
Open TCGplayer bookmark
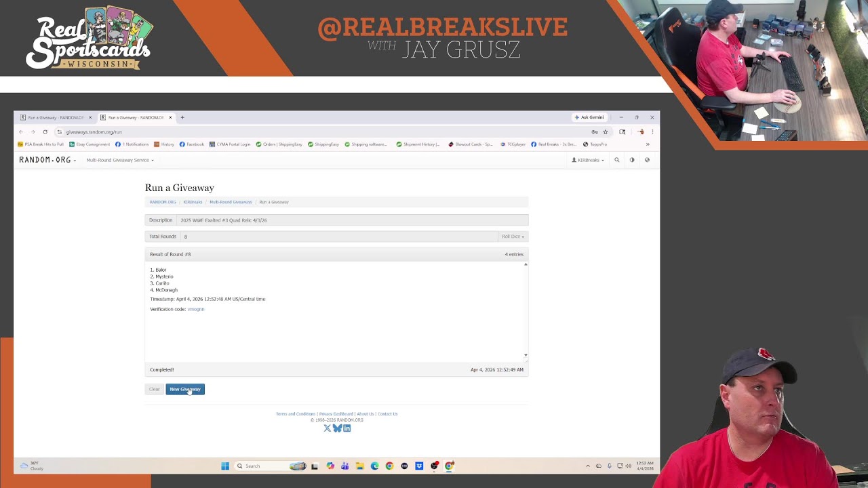click(x=513, y=144)
